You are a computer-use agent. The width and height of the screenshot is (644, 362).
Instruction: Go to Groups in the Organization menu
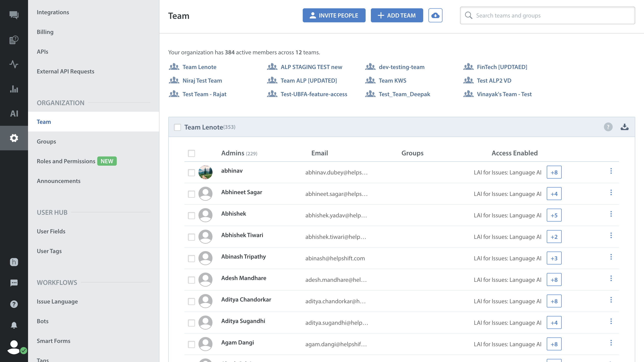pyautogui.click(x=46, y=141)
